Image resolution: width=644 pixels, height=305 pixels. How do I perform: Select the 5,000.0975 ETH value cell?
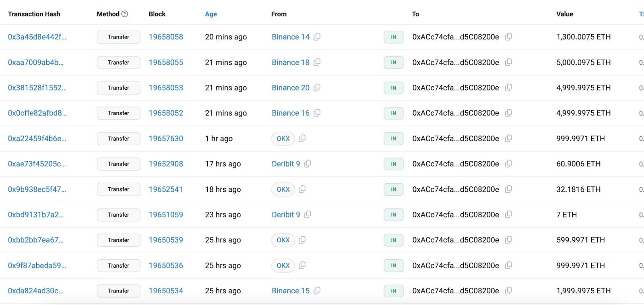coord(584,62)
